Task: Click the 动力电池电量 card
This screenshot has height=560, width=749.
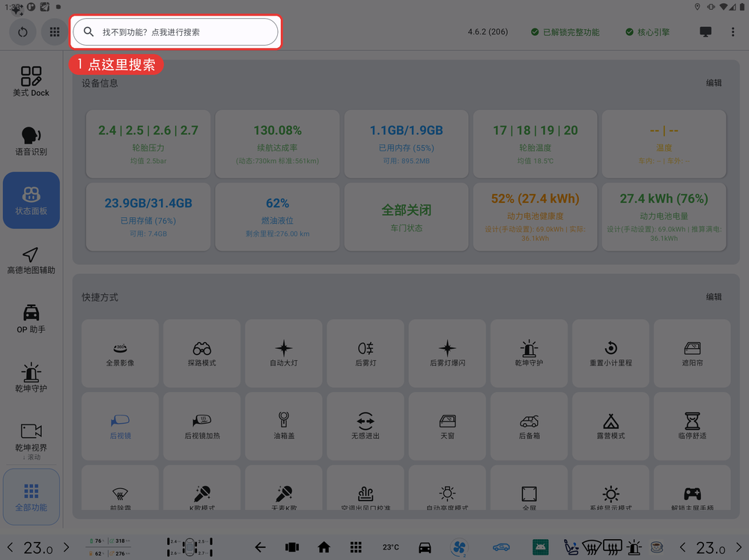Action: (664, 217)
